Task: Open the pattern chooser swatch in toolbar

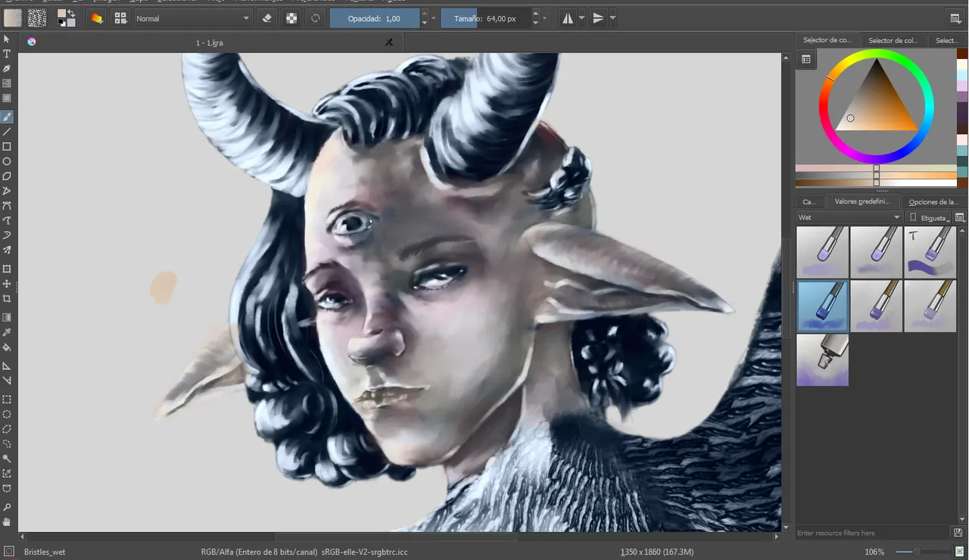Action: 37,18
